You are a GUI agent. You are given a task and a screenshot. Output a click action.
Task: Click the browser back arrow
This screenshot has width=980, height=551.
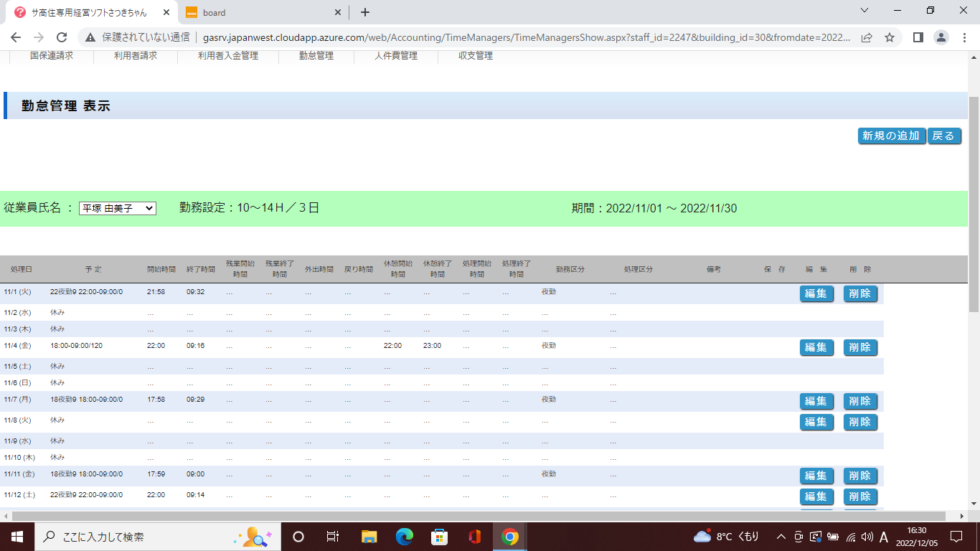tap(16, 37)
